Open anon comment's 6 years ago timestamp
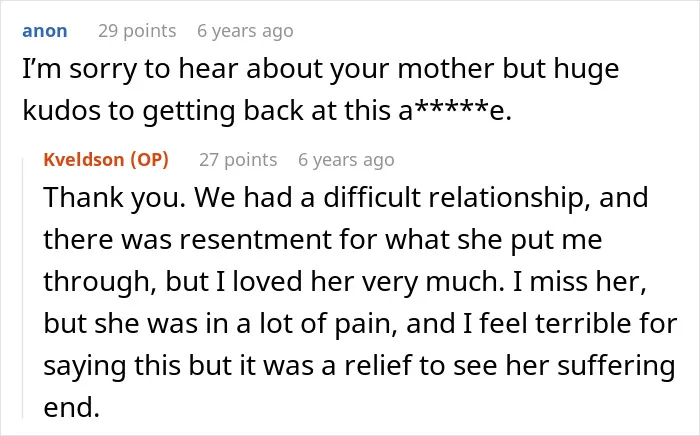This screenshot has height=436, width=700. click(x=245, y=31)
